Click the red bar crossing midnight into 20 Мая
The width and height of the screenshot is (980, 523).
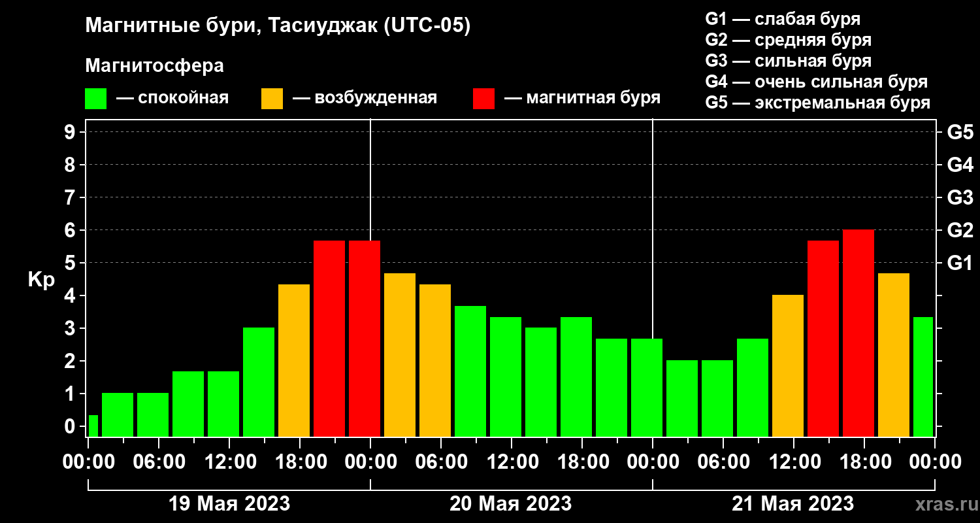365,339
